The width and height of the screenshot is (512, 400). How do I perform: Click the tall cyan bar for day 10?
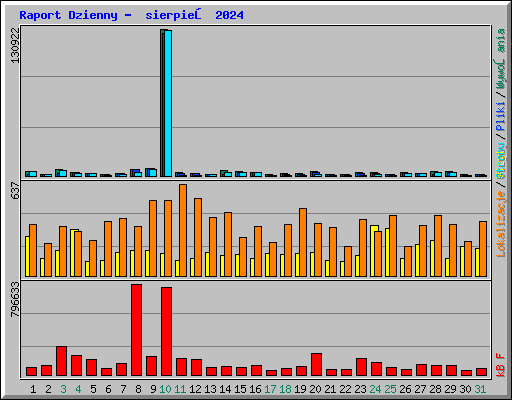(168, 103)
